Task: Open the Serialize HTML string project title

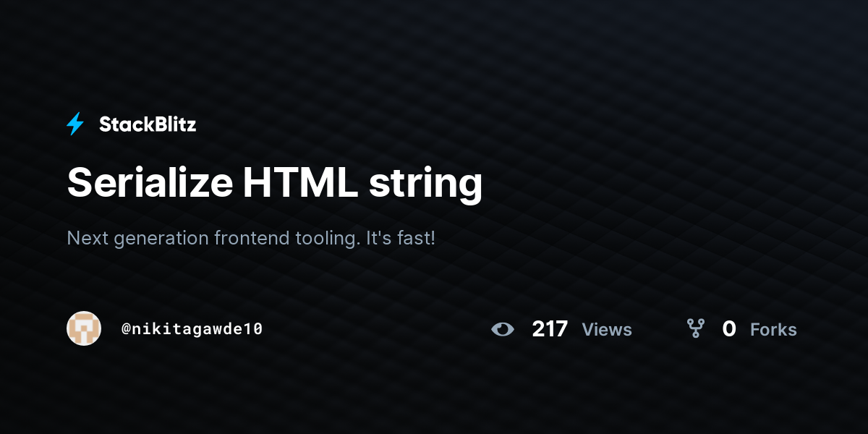Action: (x=274, y=183)
